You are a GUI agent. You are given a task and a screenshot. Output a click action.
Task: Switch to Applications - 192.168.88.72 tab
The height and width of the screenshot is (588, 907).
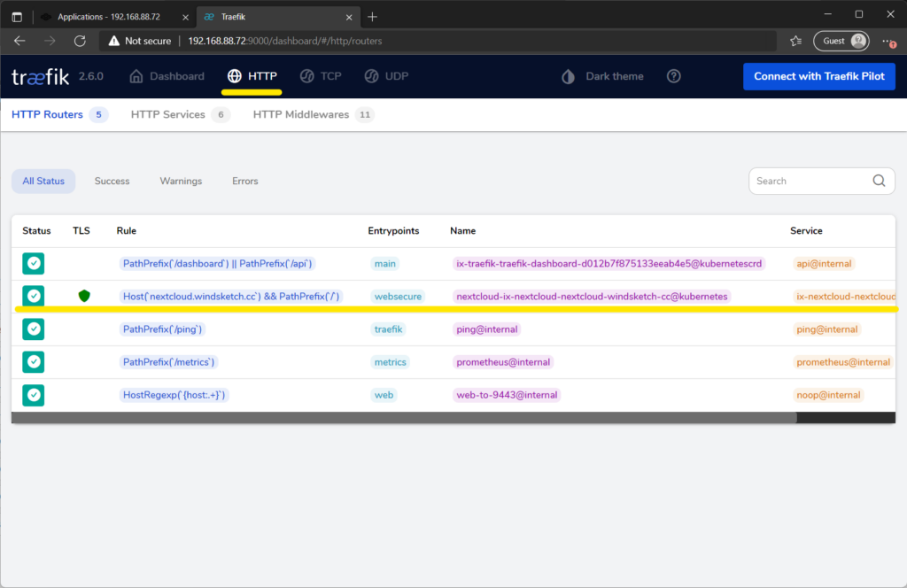pos(108,17)
